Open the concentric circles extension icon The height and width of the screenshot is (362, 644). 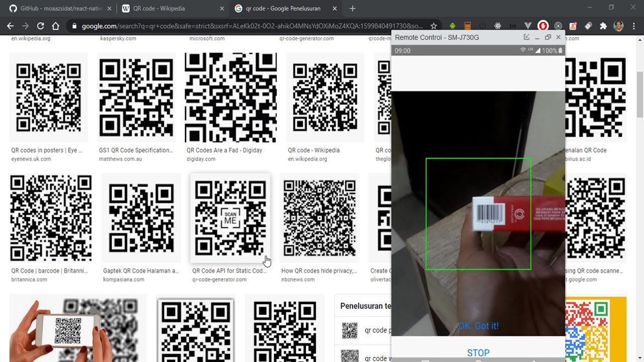(x=558, y=26)
